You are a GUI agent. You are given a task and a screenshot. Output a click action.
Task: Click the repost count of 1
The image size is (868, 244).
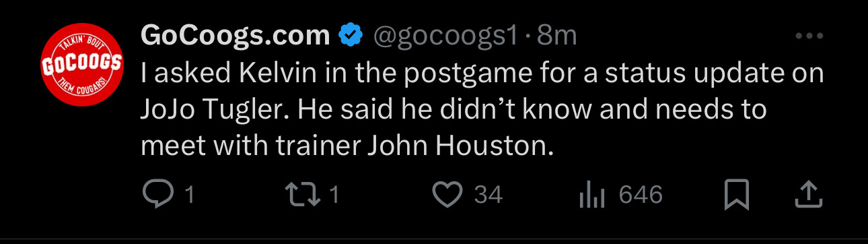[x=334, y=196]
